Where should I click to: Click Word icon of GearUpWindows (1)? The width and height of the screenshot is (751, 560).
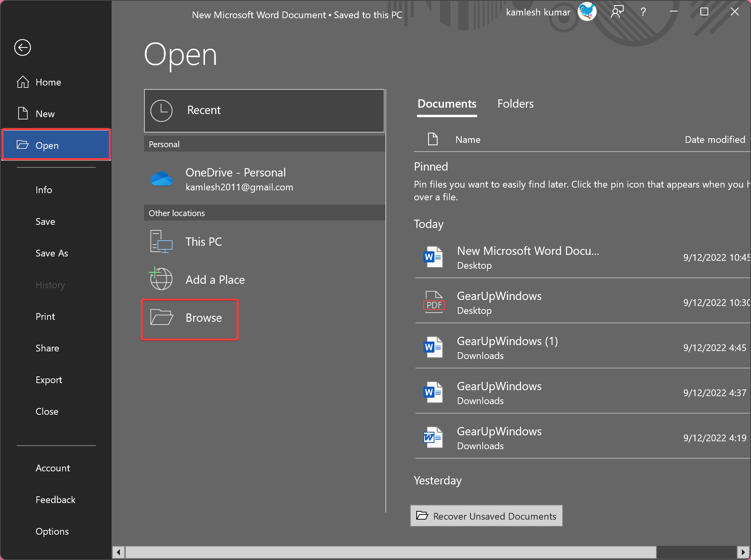point(433,347)
